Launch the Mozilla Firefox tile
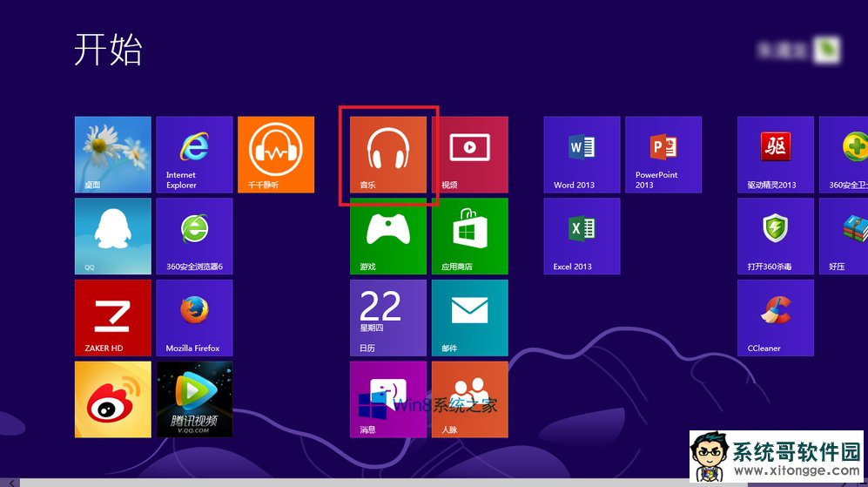This screenshot has height=487, width=868. coord(194,317)
